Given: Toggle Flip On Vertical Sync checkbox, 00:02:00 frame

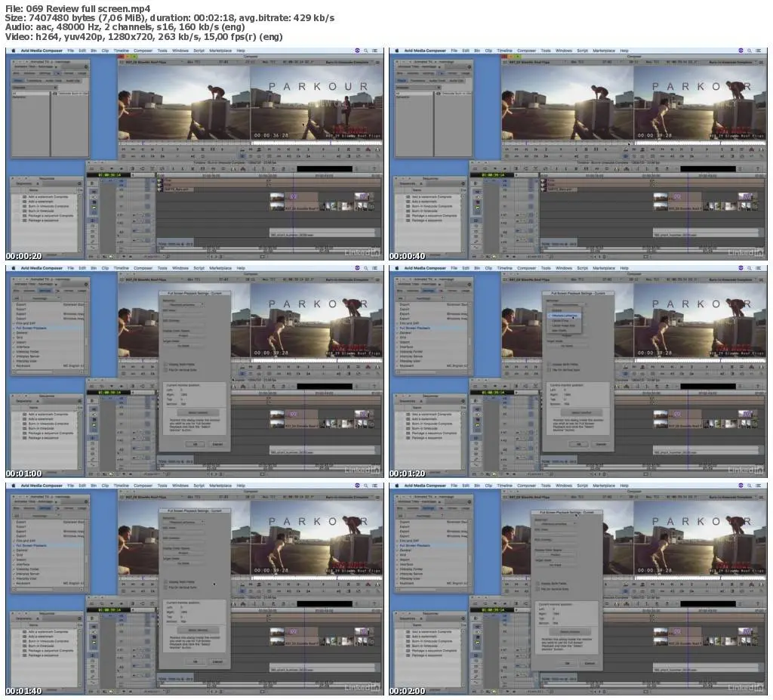Looking at the screenshot, I should tap(537, 589).
